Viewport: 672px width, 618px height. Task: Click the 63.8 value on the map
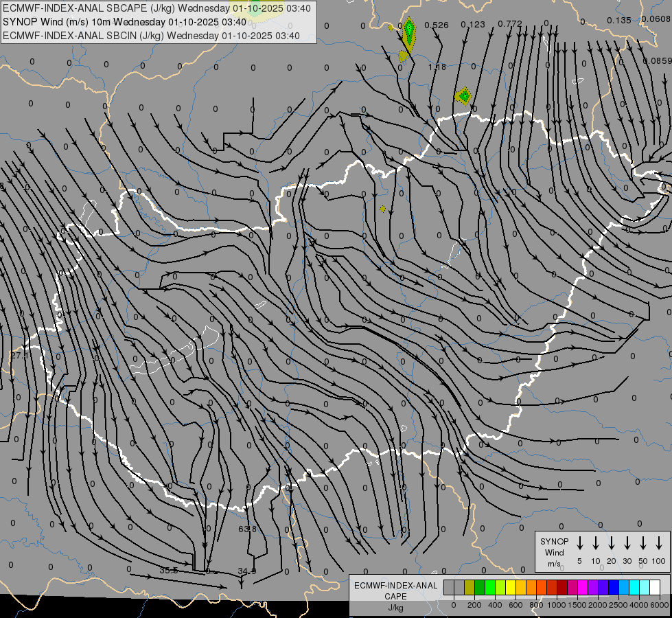pyautogui.click(x=247, y=529)
